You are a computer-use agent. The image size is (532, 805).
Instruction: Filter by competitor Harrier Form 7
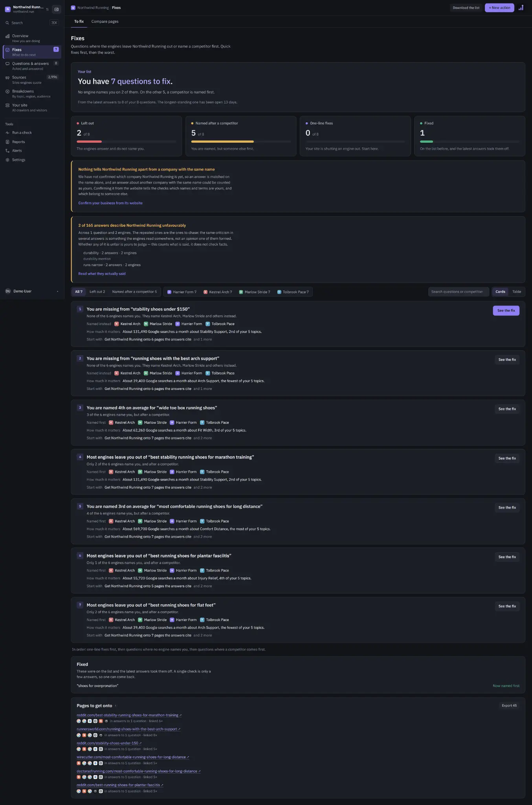tap(182, 292)
